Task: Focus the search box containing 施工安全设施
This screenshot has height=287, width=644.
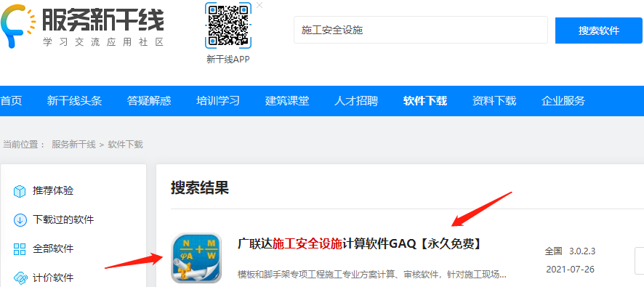Action: coord(421,30)
